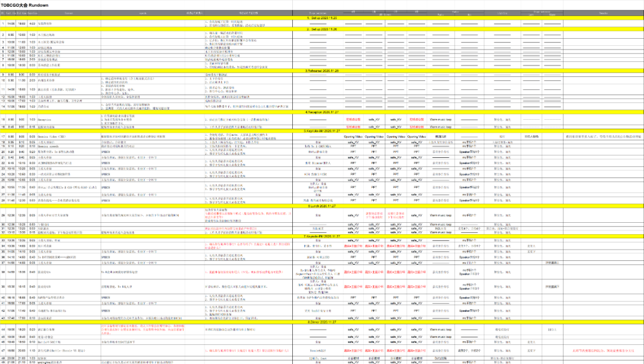Select the Lighting column header

pos(501,13)
